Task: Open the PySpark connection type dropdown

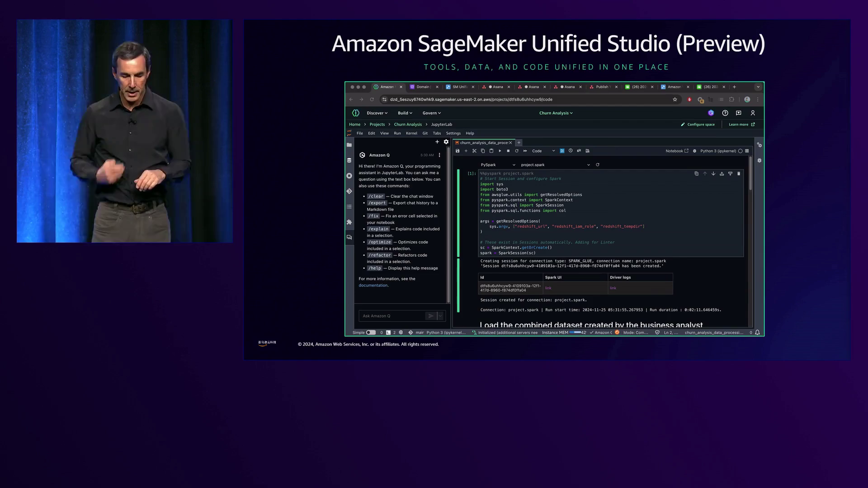Action: (x=498, y=165)
